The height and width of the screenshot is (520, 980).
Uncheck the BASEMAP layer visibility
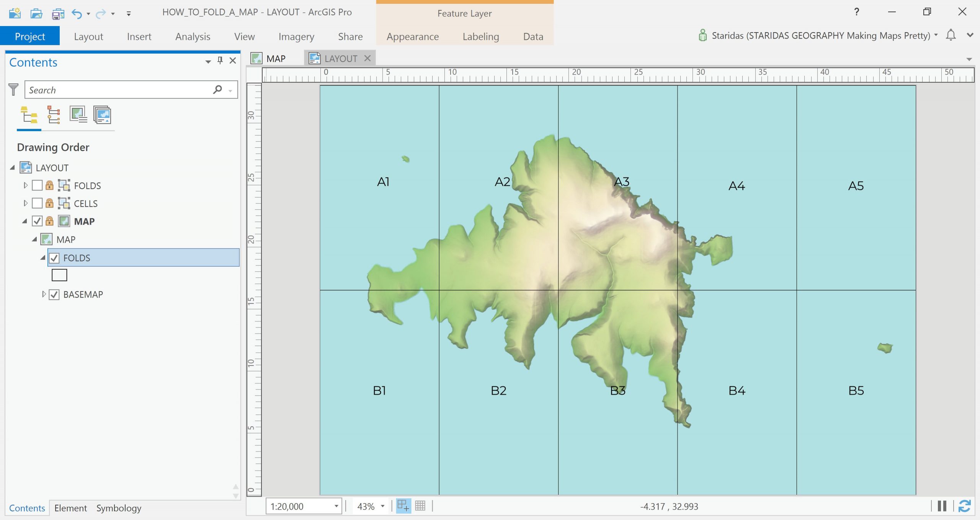click(54, 295)
